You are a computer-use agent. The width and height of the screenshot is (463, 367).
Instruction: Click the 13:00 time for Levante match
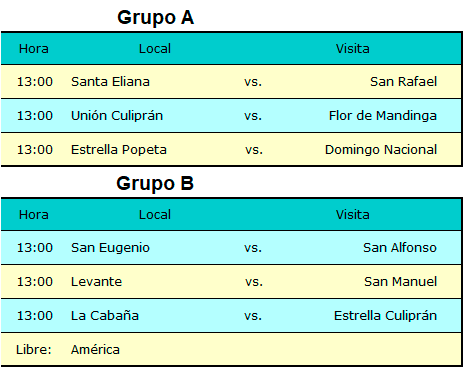(x=35, y=282)
